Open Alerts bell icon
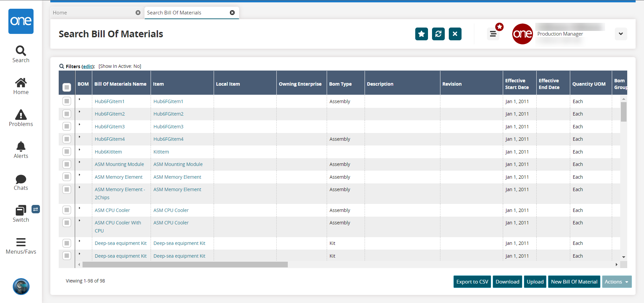Screen dimensions: 644x303 [21, 147]
